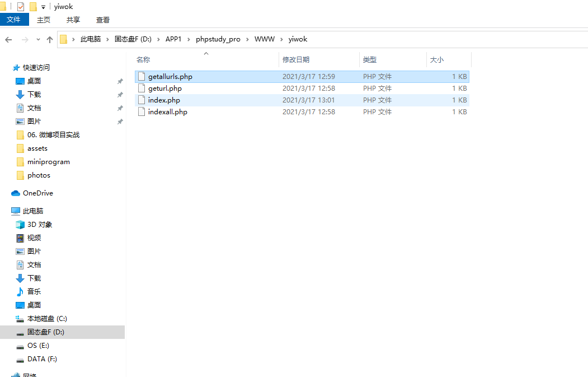Image resolution: width=588 pixels, height=377 pixels.
Task: Sort files by 大小 column header
Action: coord(436,59)
